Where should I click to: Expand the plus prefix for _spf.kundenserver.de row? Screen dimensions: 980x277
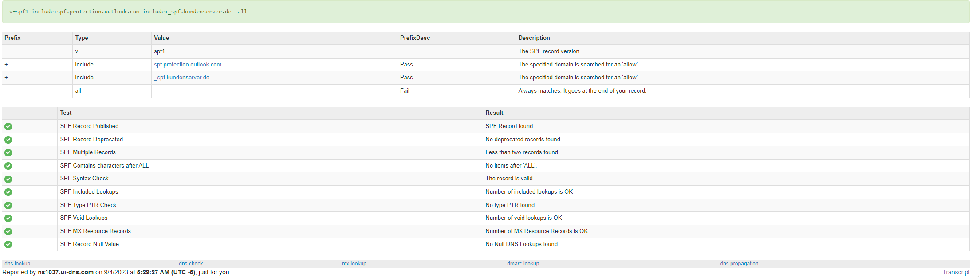click(x=6, y=78)
